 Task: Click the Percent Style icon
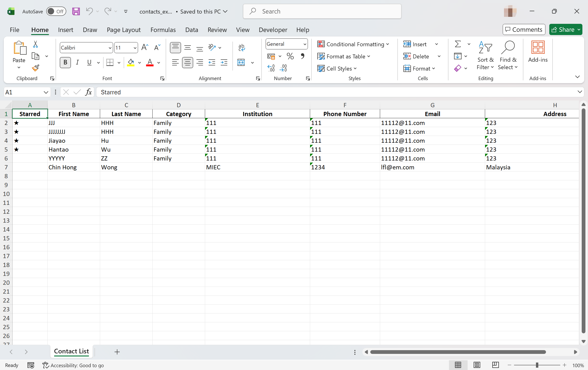pos(290,57)
